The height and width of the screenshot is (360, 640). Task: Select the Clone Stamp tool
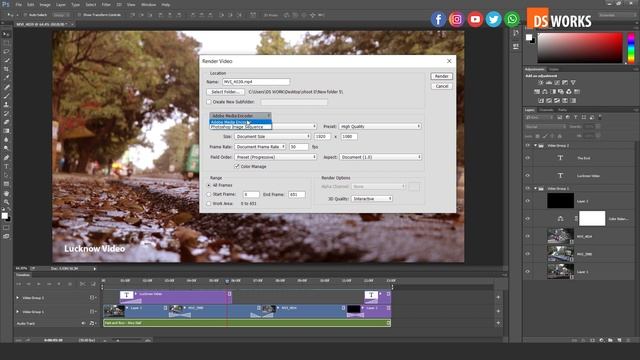point(6,104)
